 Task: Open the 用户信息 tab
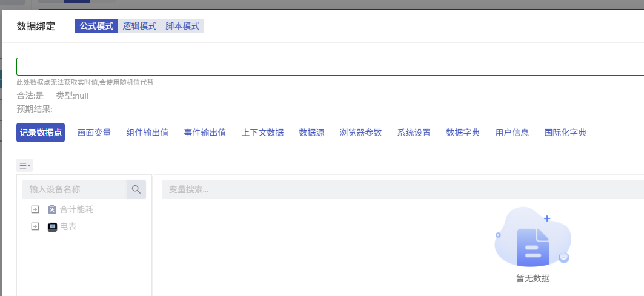pos(512,133)
